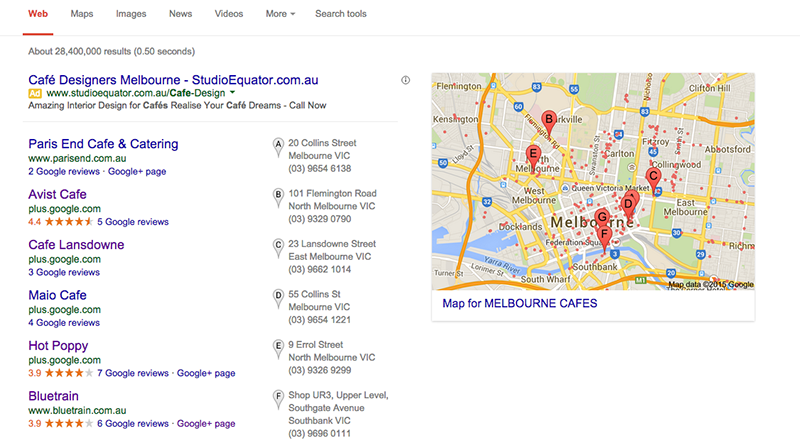Switch to the Maps tab

point(82,14)
